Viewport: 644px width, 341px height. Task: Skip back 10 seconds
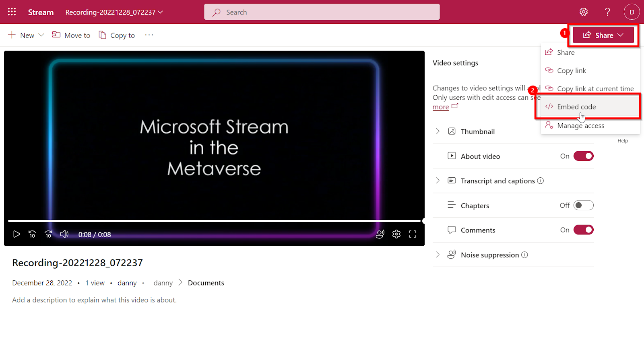pyautogui.click(x=32, y=234)
